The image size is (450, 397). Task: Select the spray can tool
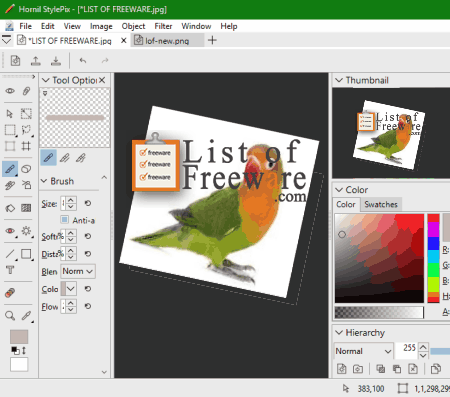(26, 185)
